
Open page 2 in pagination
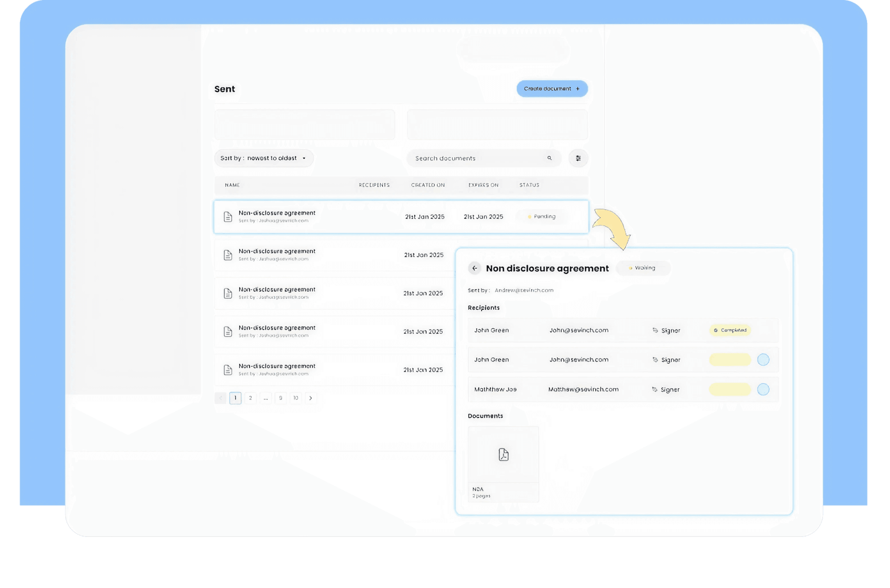250,398
